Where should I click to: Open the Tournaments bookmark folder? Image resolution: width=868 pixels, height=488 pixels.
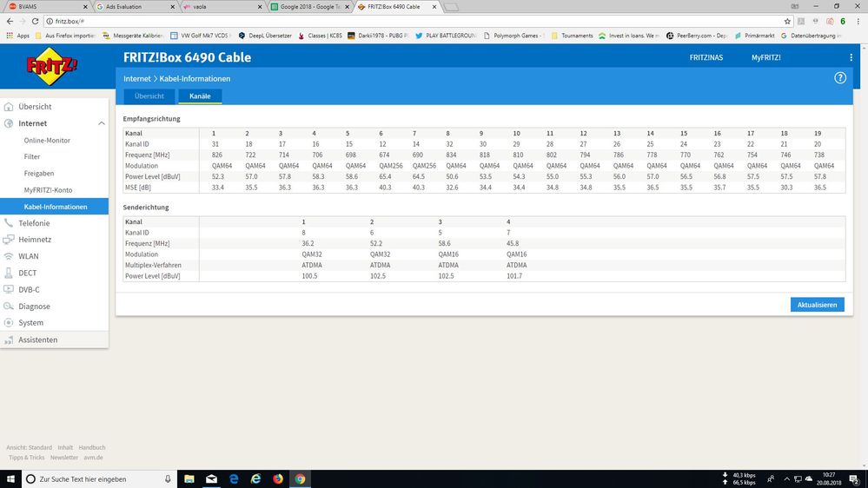573,36
